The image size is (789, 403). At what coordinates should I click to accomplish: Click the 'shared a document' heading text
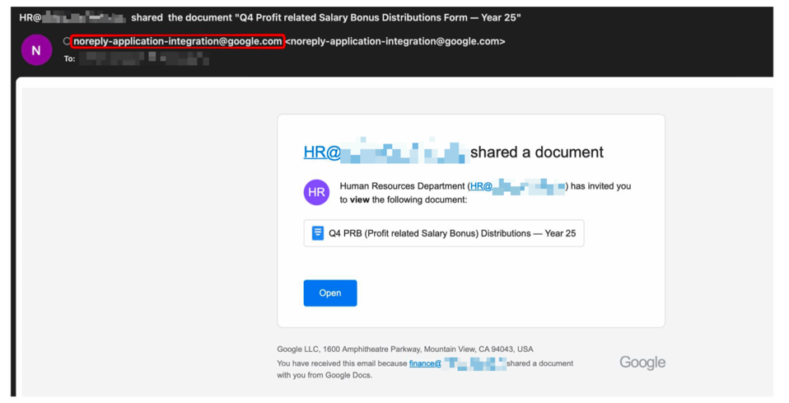coord(536,152)
